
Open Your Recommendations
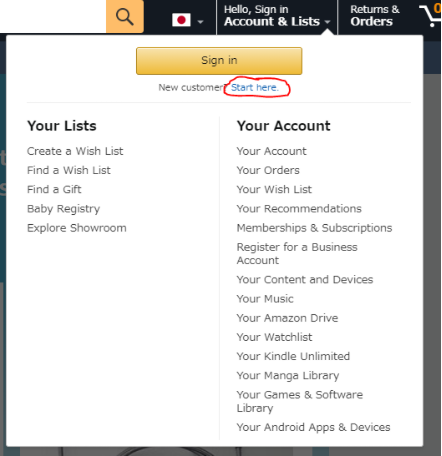point(299,209)
